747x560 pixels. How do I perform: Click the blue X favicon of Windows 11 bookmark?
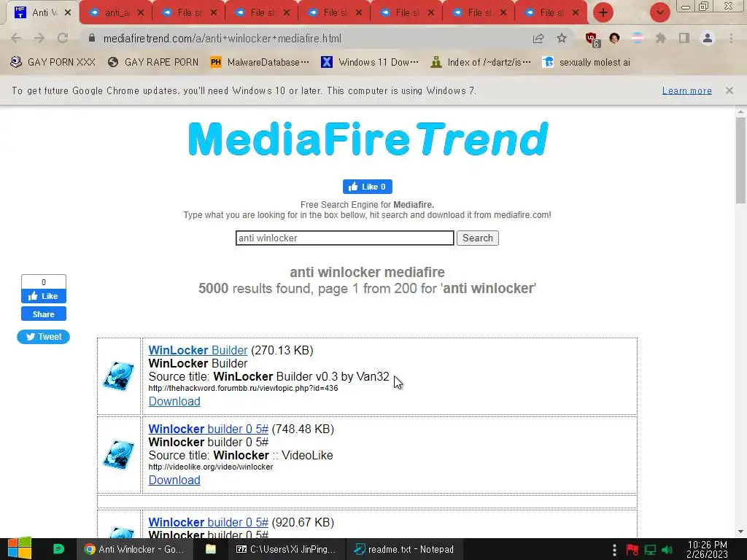click(327, 63)
